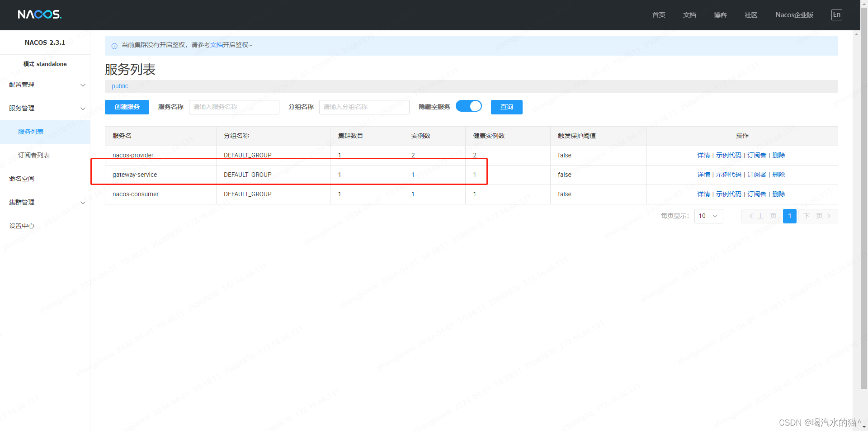This screenshot has height=431, width=868.
Task: Click page number 1 in pagination
Action: tap(790, 216)
